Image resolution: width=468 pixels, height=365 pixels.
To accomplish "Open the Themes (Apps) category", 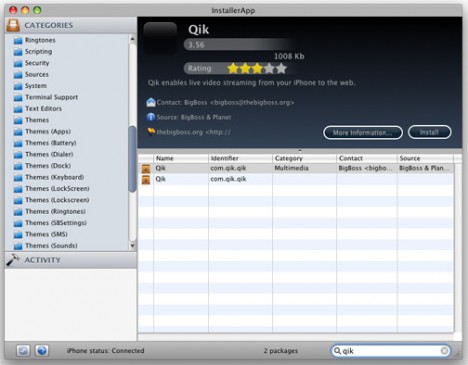I will (x=48, y=132).
